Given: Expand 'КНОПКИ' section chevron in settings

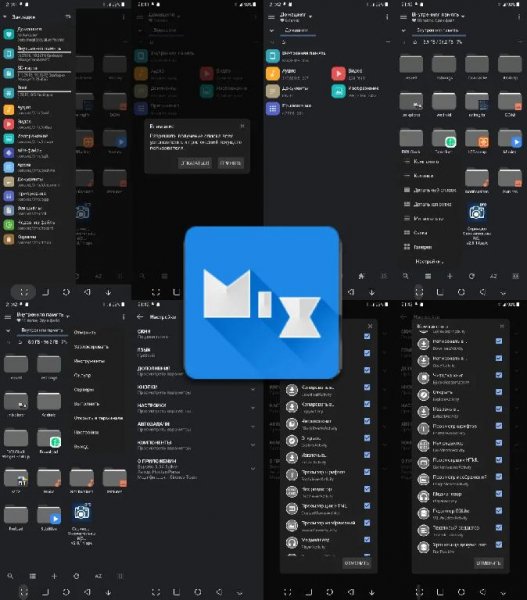Looking at the screenshot, I should tap(253, 390).
